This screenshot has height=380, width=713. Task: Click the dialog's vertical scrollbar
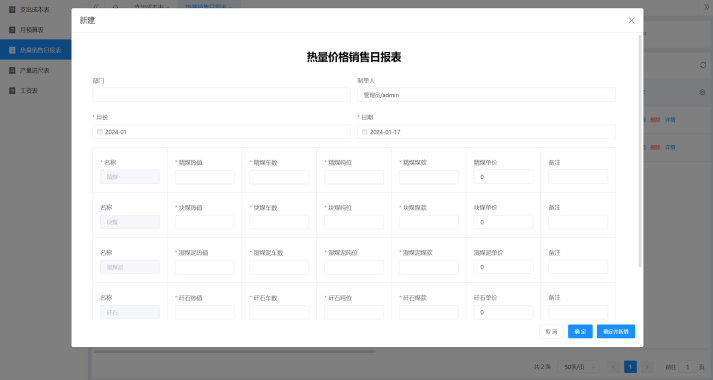(x=640, y=151)
